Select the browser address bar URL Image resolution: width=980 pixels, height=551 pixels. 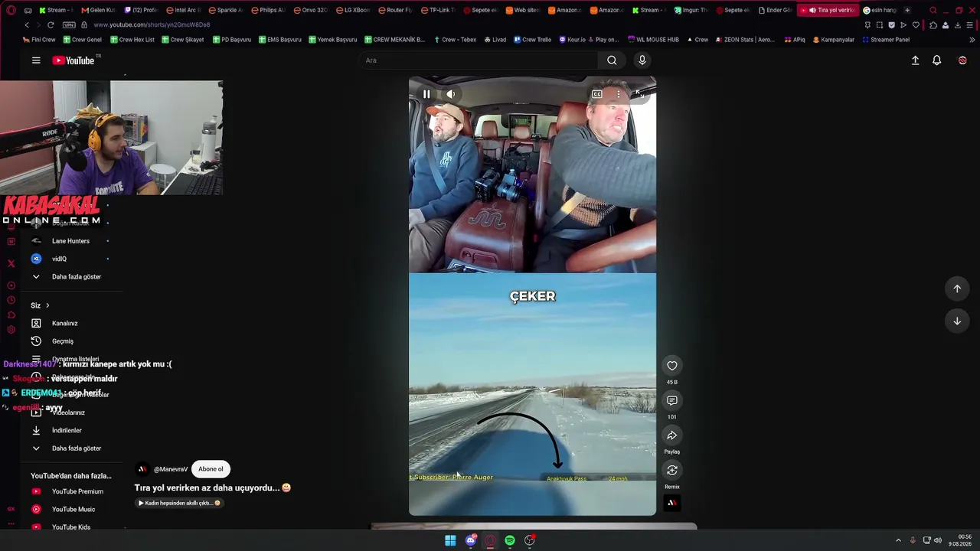152,24
